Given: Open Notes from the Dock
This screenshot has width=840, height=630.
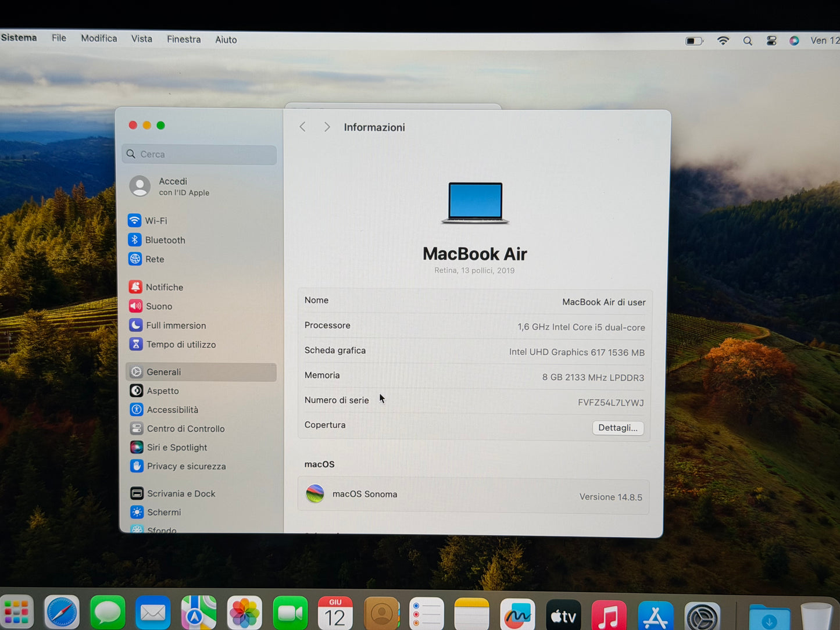Looking at the screenshot, I should (x=471, y=614).
